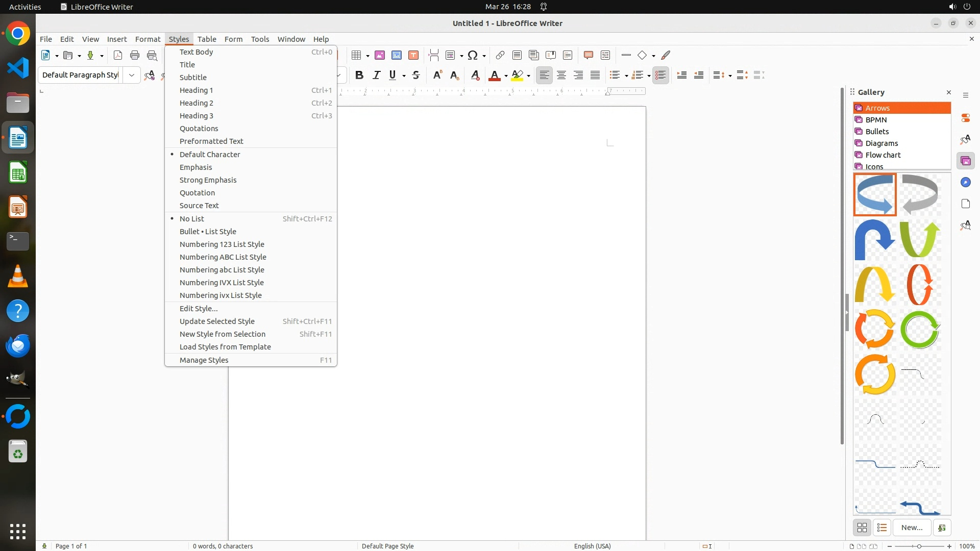This screenshot has height=551, width=980.
Task: Select the Bullets gallery theme
Action: [877, 132]
